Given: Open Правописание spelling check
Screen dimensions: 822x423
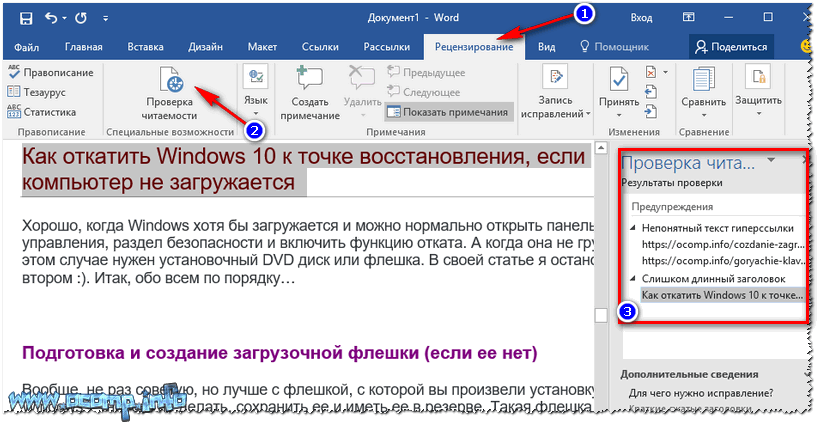Looking at the screenshot, I should (51, 72).
